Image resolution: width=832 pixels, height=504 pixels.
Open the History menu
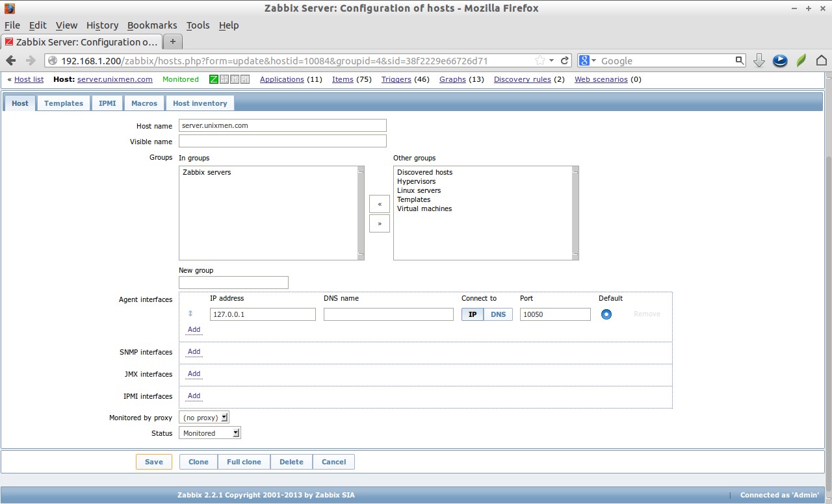tap(102, 25)
